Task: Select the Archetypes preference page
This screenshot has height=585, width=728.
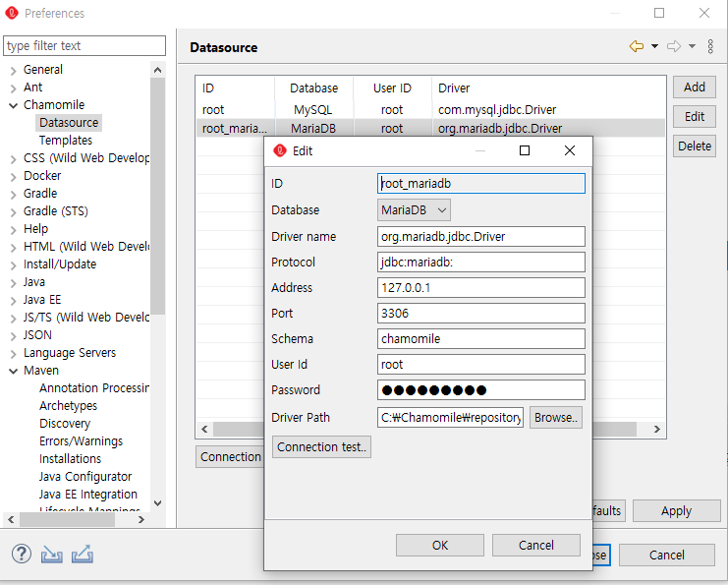Action: 68,406
